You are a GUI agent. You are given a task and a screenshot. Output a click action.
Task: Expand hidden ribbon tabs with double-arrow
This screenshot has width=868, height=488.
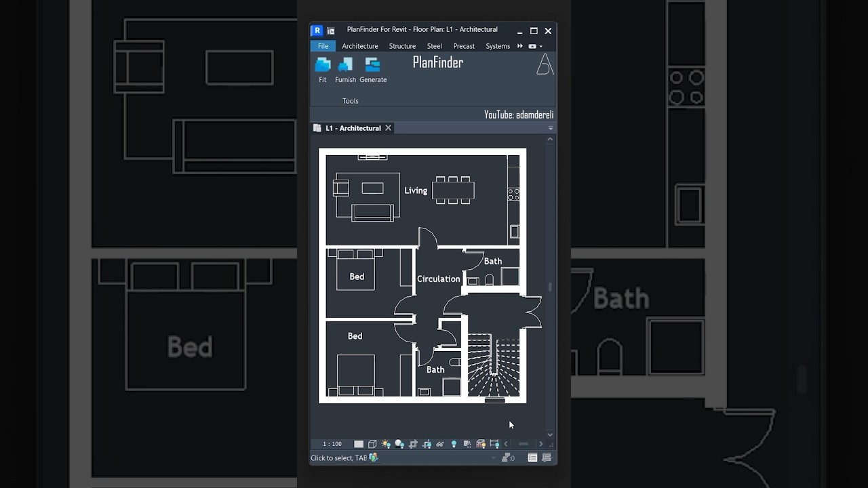(x=520, y=46)
